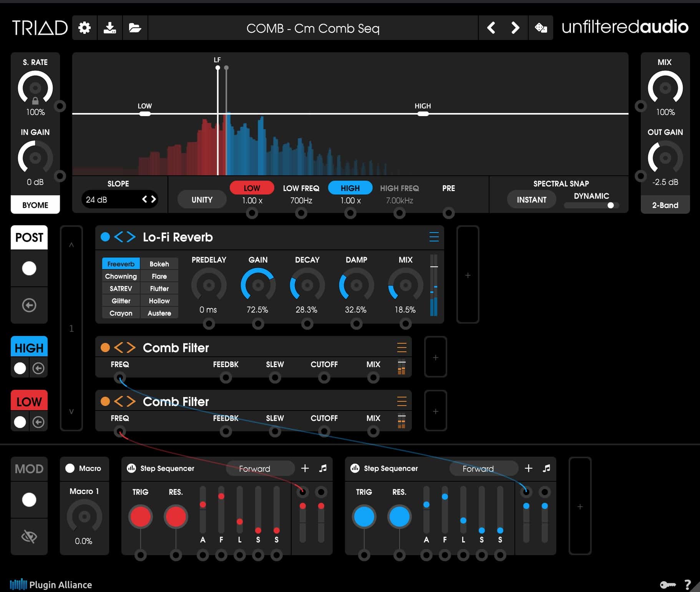
Task: Switch the HIGH band Comb Filter to next effect
Action: pyautogui.click(x=131, y=348)
